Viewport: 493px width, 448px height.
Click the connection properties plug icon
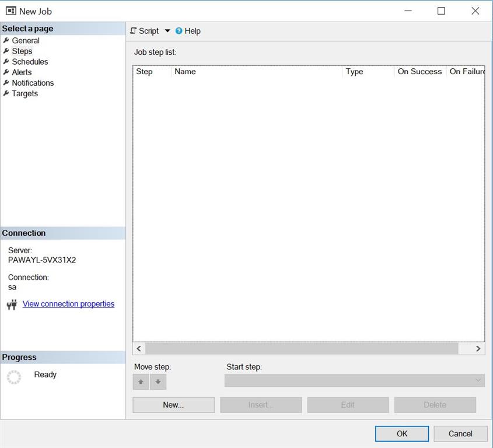pos(12,304)
